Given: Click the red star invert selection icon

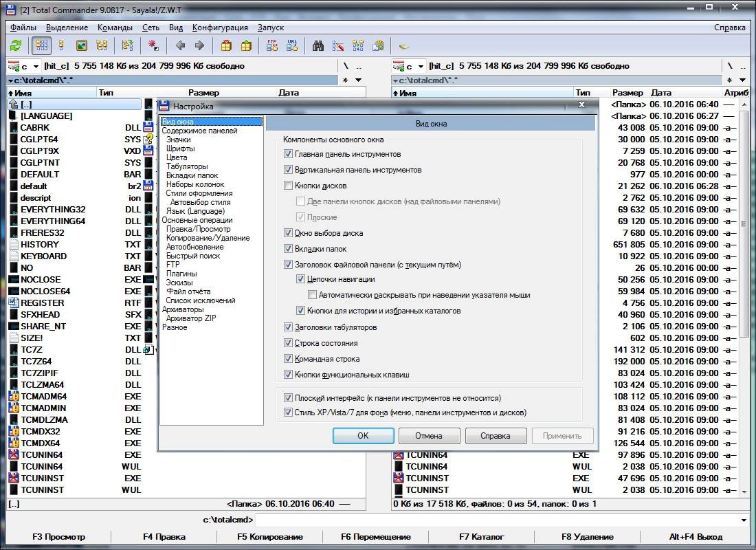Looking at the screenshot, I should tap(153, 46).
